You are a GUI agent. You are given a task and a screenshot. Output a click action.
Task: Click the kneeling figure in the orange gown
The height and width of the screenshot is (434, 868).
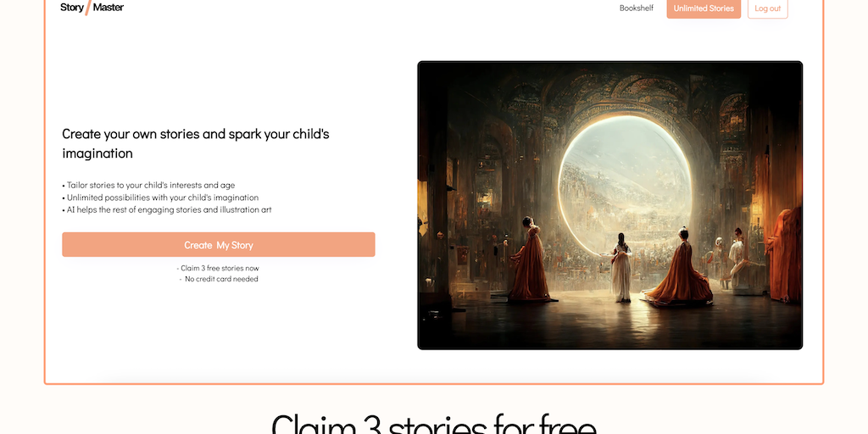tap(681, 269)
